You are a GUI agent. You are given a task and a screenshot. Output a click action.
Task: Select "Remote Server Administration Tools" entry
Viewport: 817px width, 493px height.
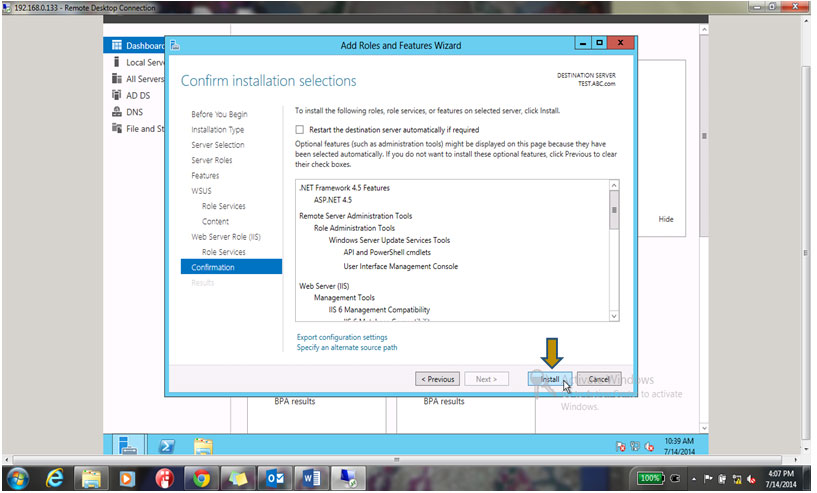355,216
